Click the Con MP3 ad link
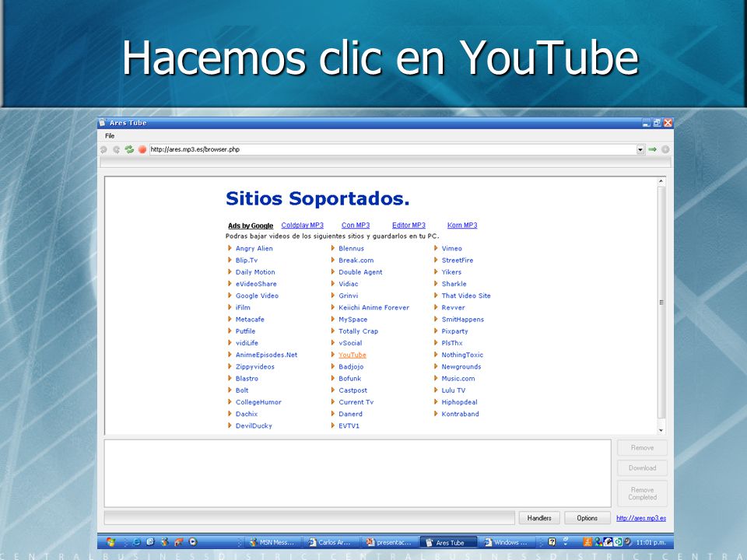This screenshot has height=560, width=747. tap(356, 226)
